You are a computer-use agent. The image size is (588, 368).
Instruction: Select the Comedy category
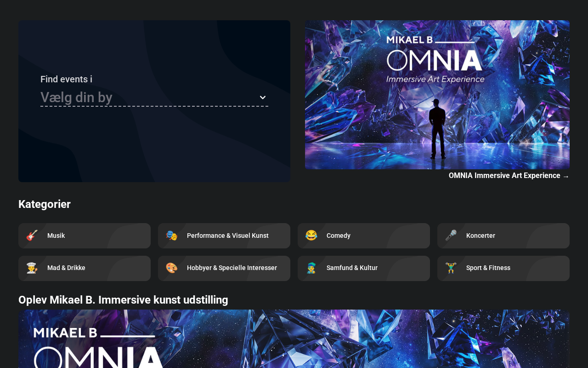tap(364, 236)
